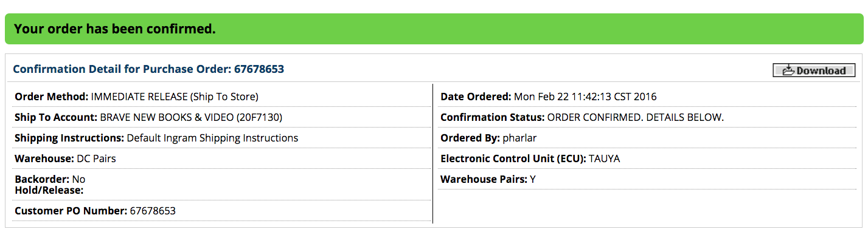Click purchase order number 67678653 in heading
Screen dimensions: 868x246
click(259, 69)
